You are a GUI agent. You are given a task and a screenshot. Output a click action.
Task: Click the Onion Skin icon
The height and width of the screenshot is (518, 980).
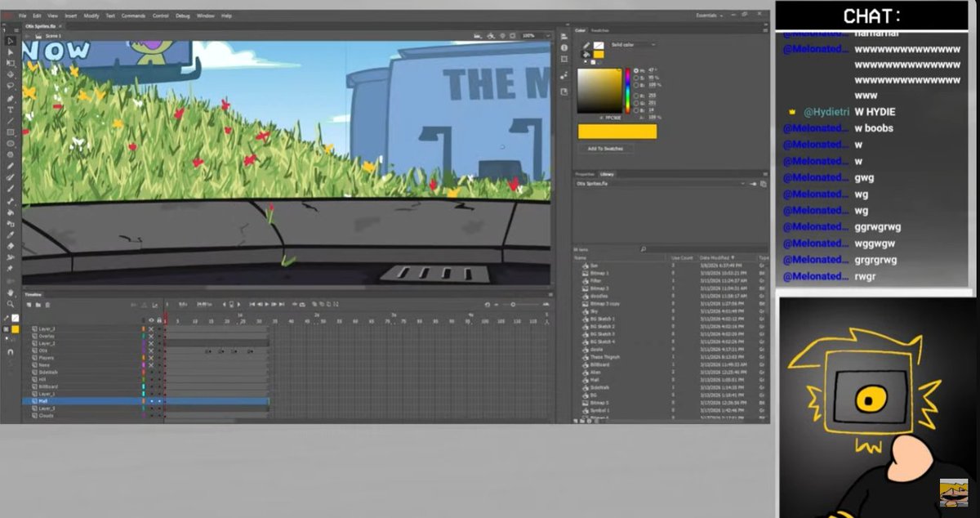click(314, 304)
